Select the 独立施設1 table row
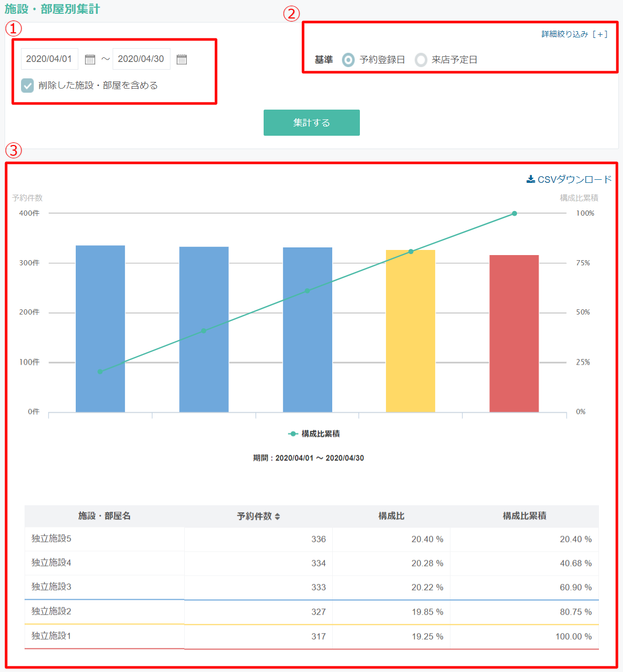 pos(311,636)
